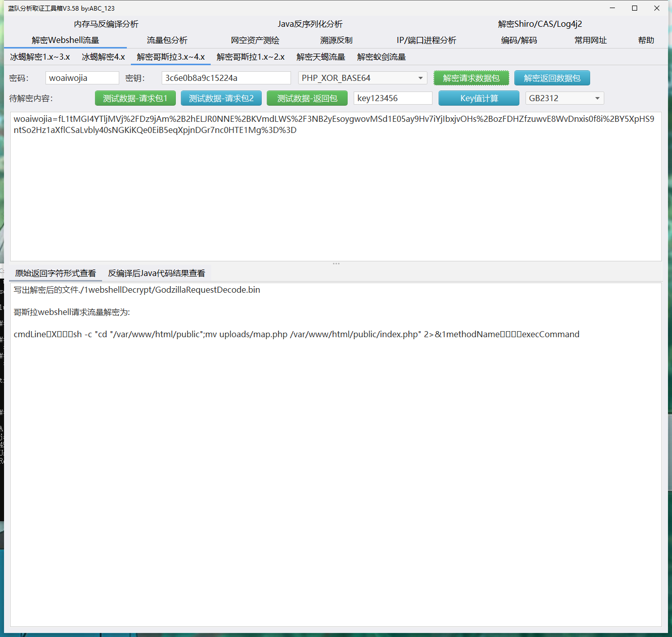The width and height of the screenshot is (672, 637).
Task: Open the 内存马反编译分析 section
Action: pos(106,24)
